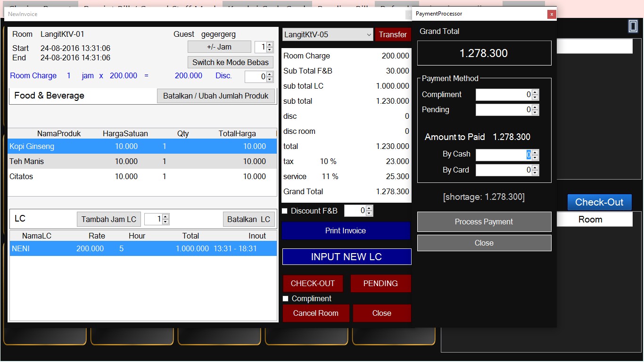Select the Citatos product row

coord(142,177)
